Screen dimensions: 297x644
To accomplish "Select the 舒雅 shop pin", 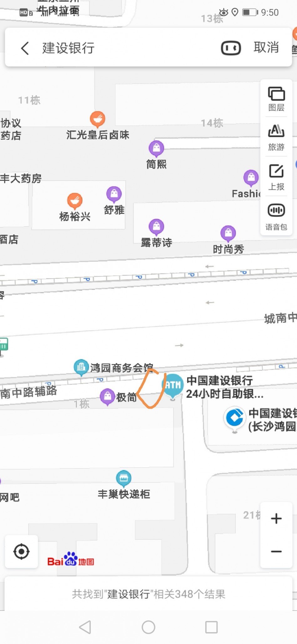I will (x=114, y=194).
